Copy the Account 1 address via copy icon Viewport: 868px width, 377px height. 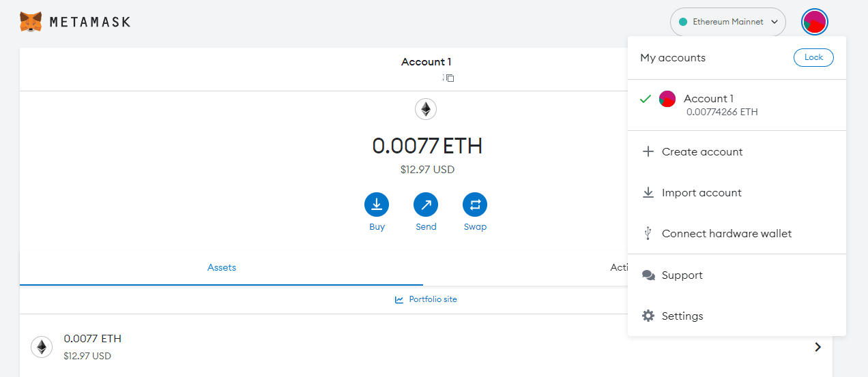pos(450,78)
